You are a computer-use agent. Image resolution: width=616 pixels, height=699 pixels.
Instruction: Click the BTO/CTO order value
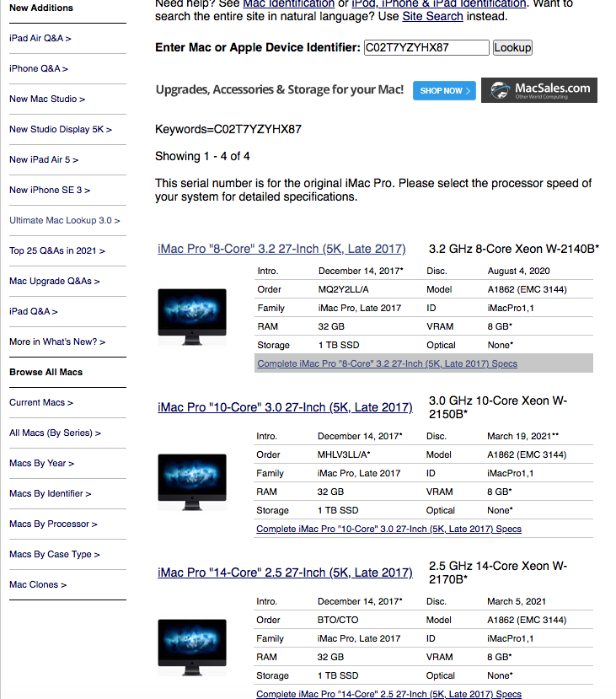[x=338, y=620]
